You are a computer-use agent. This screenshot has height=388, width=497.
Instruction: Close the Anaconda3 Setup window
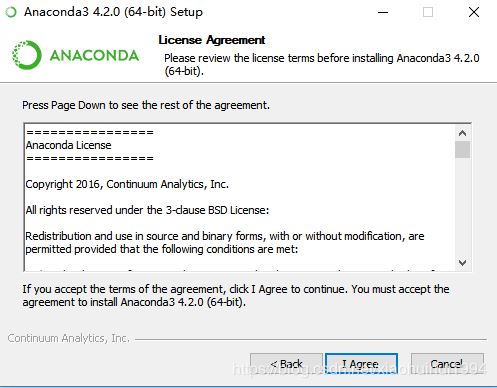click(474, 12)
